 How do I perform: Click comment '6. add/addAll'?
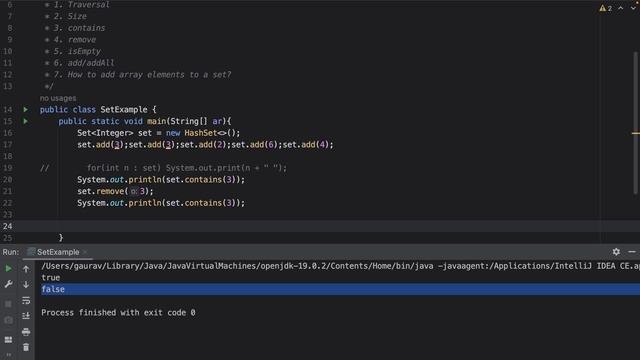84,63
